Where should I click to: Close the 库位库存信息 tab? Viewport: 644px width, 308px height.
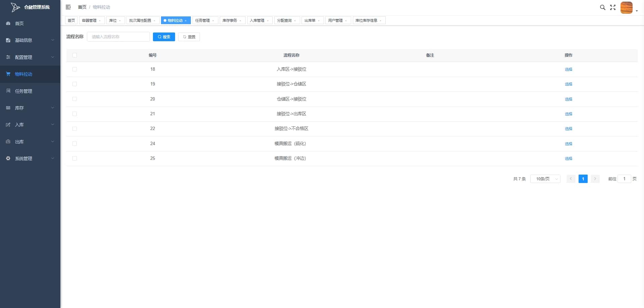[381, 21]
